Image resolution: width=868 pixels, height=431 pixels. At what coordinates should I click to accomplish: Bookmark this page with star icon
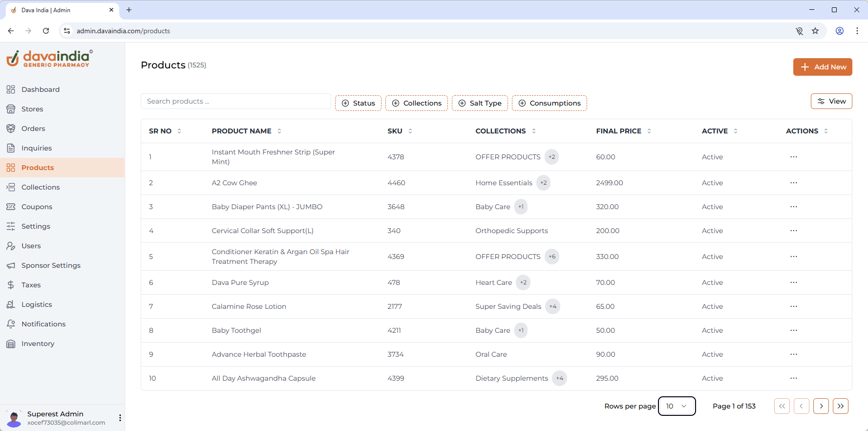click(815, 31)
